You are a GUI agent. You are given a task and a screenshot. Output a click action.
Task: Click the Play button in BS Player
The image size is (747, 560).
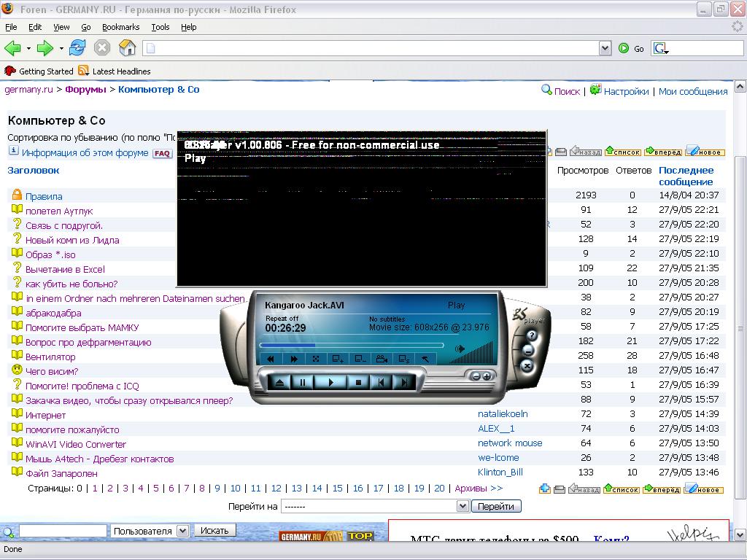pyautogui.click(x=331, y=382)
